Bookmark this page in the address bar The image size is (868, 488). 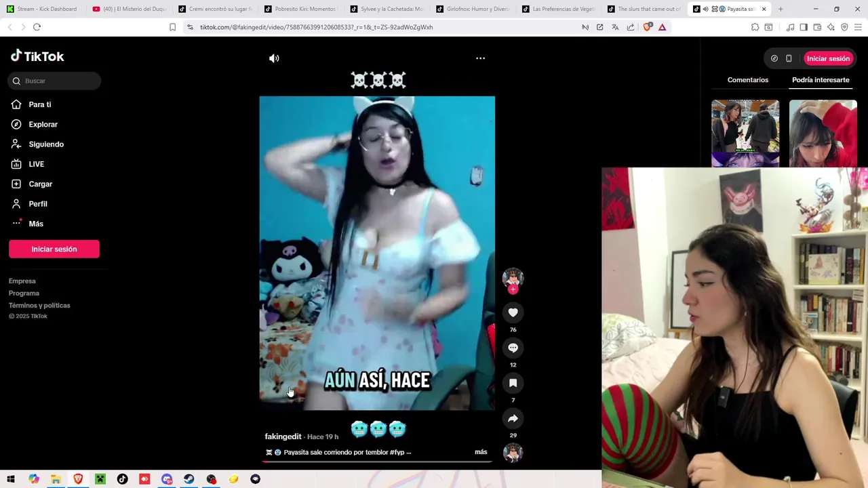172,27
